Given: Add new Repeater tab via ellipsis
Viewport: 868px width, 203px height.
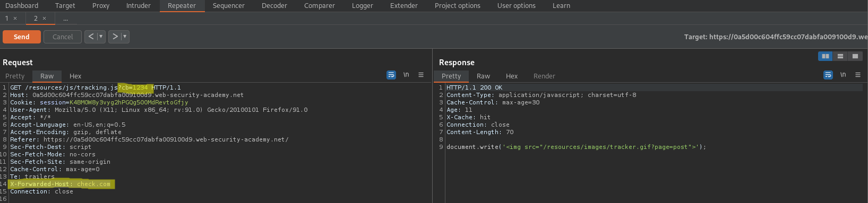Looking at the screenshot, I should click(65, 19).
